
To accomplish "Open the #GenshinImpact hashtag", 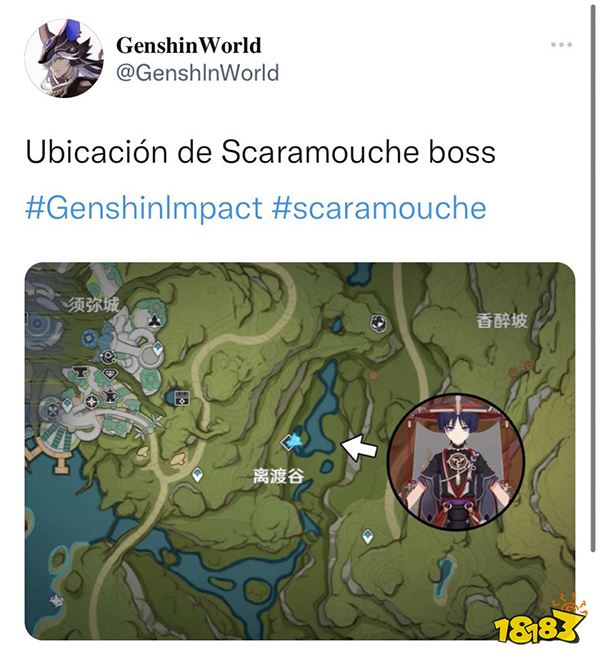I will tap(144, 208).
